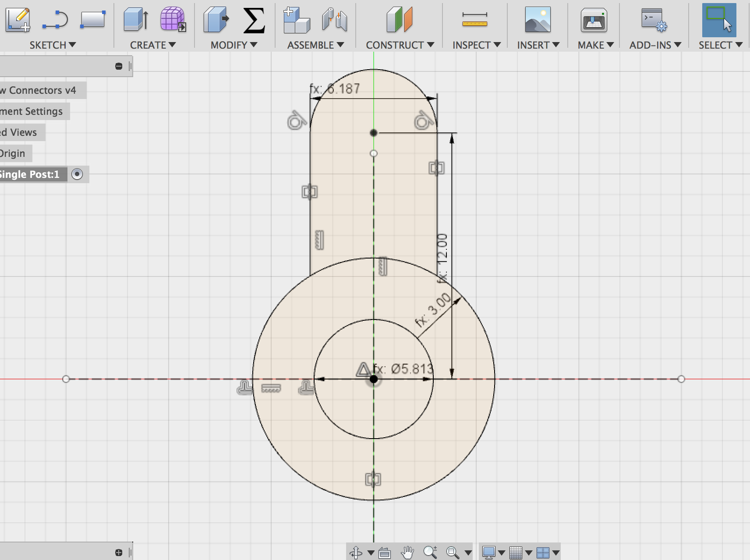The width and height of the screenshot is (750, 560).
Task: Select the Rectangle sketch tool icon
Action: (x=93, y=20)
